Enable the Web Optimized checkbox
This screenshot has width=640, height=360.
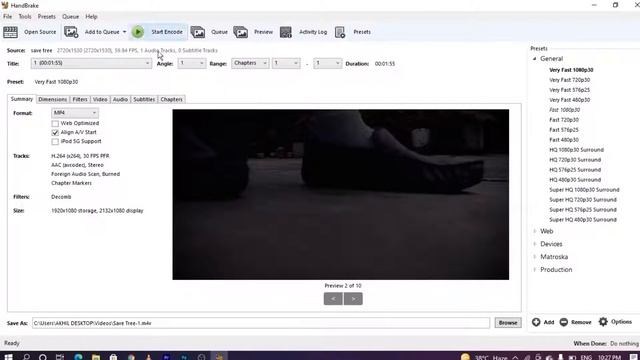(55, 123)
